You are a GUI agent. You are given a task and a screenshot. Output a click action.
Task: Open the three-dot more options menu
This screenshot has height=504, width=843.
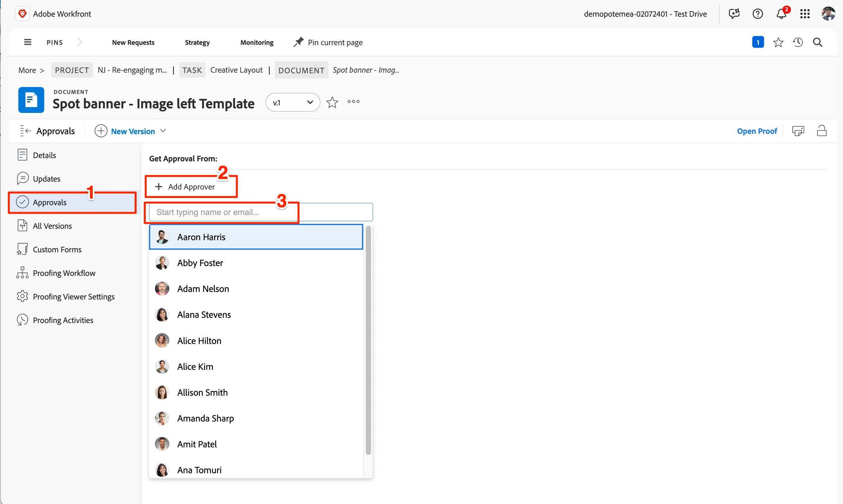(353, 101)
